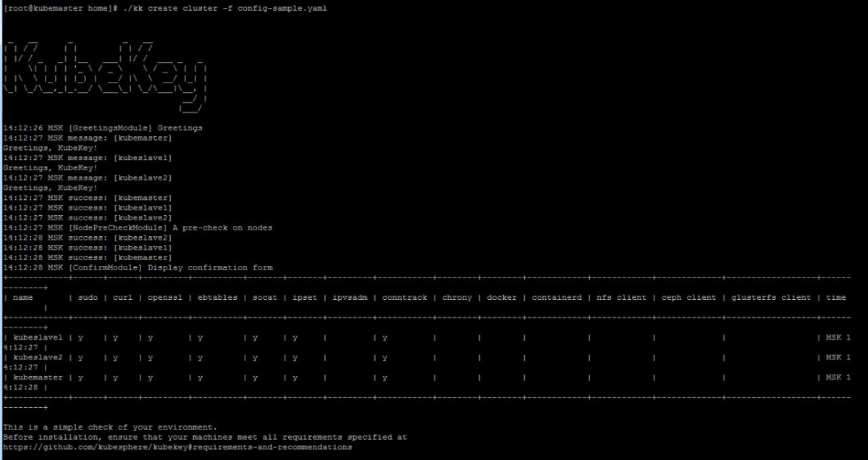This screenshot has height=460, width=868.
Task: Click the 14:12:28 'success: [kubeslave1]' line
Action: coord(88,248)
